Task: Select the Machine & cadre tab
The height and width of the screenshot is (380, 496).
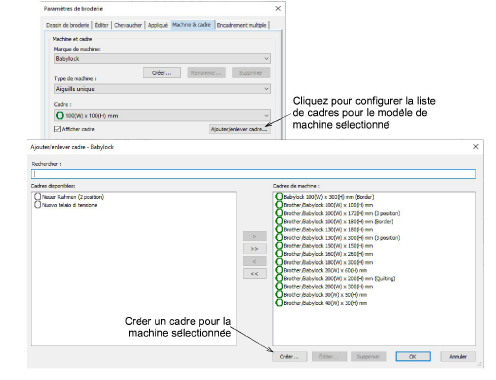Action: (x=192, y=25)
